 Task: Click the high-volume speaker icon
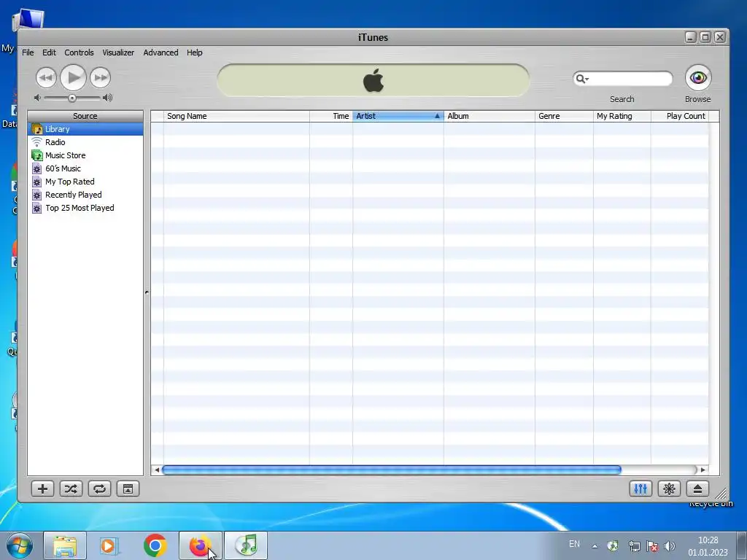point(108,98)
